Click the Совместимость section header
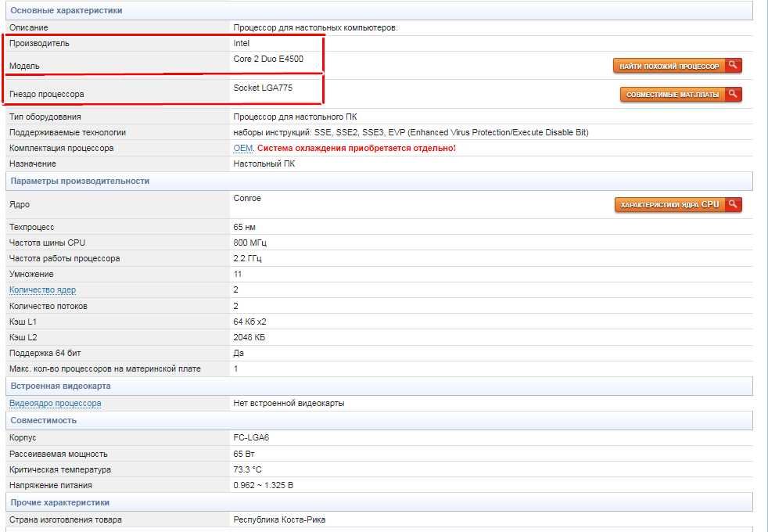The image size is (768, 532). (x=379, y=420)
